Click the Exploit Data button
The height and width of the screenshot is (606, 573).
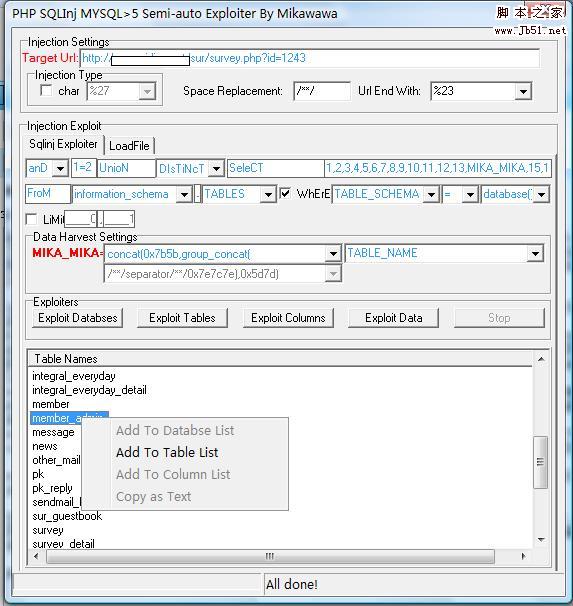(393, 318)
